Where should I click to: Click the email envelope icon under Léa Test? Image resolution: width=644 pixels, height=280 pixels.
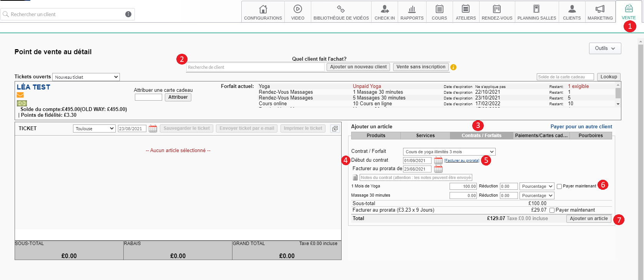20,95
